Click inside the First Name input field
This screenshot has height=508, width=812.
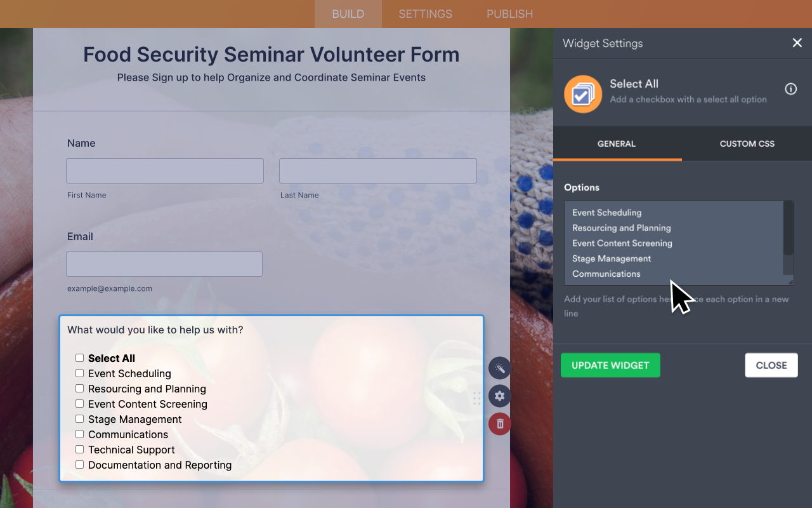tap(164, 170)
